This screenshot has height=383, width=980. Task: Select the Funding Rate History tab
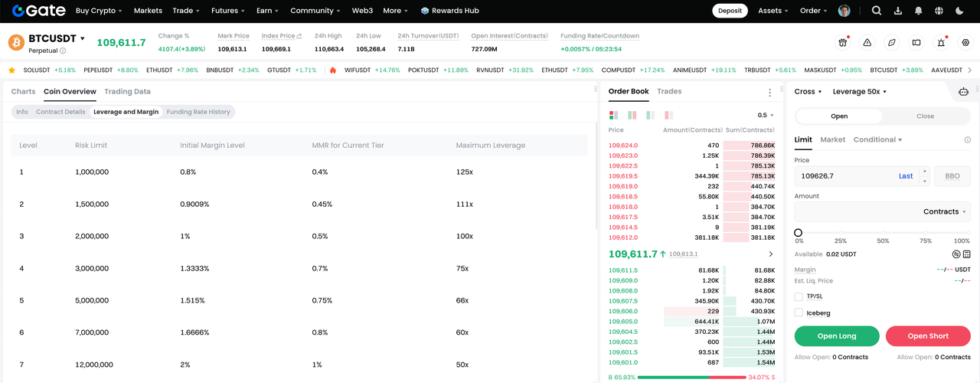(198, 112)
